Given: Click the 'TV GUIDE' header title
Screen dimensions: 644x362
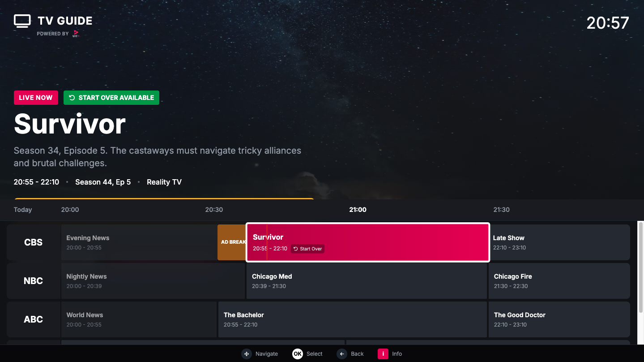Looking at the screenshot, I should point(65,21).
